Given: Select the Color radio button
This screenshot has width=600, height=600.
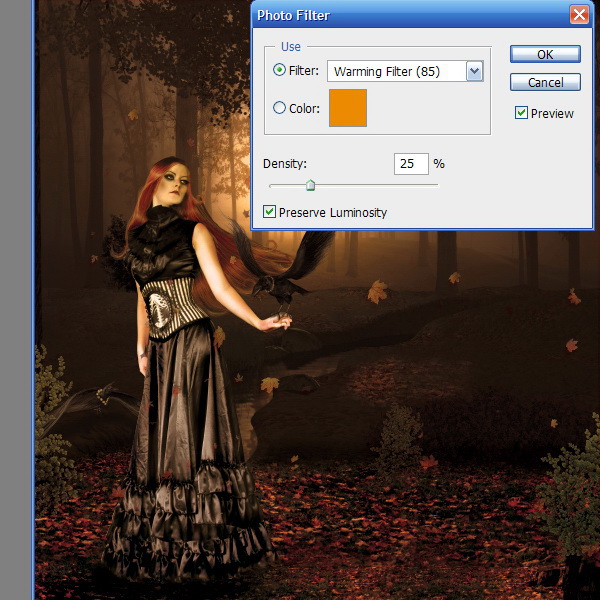Looking at the screenshot, I should coord(279,108).
